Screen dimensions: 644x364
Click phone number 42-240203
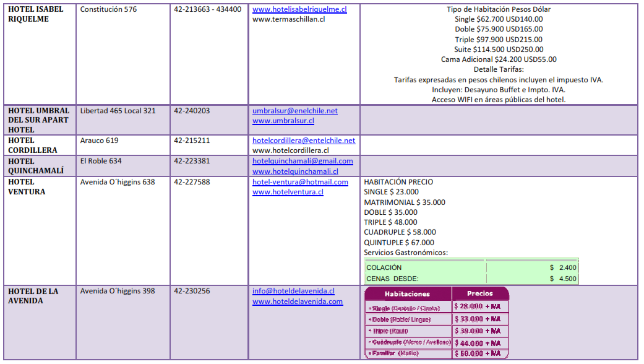(x=191, y=111)
